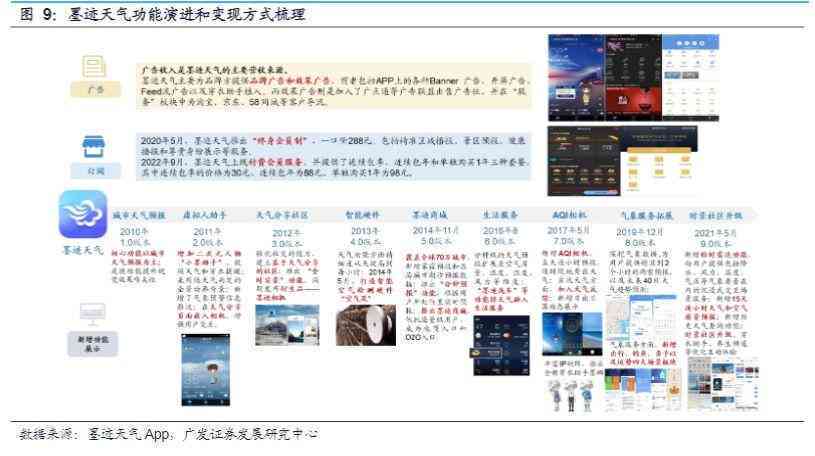The image size is (815, 456).
Task: Click the 2013 version description paragraph
Action: pyautogui.click(x=365, y=276)
